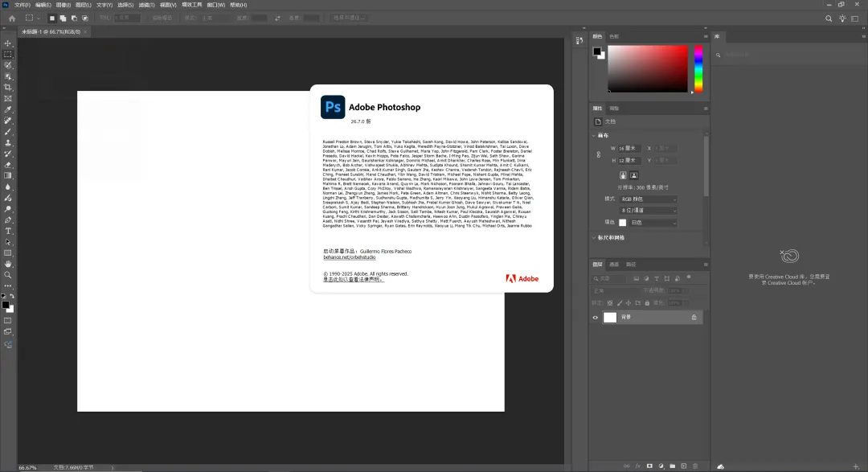Click the Libraries cloud sync icon

coord(720,466)
